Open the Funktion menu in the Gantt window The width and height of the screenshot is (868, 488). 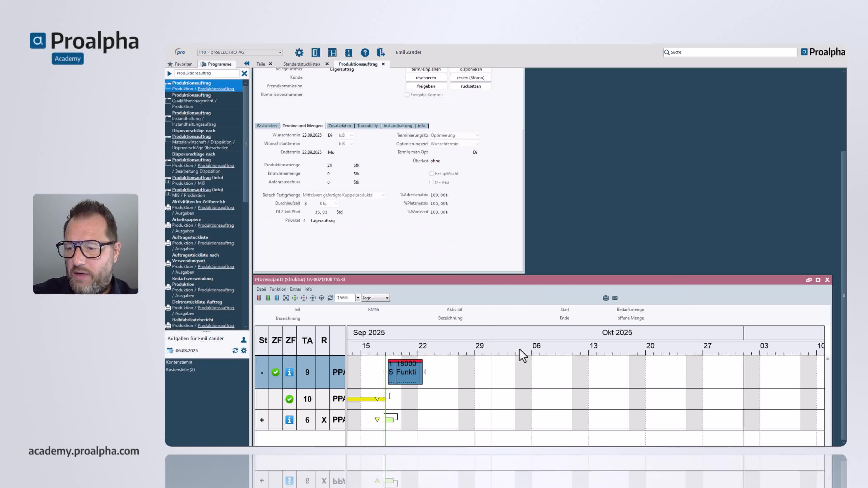278,289
